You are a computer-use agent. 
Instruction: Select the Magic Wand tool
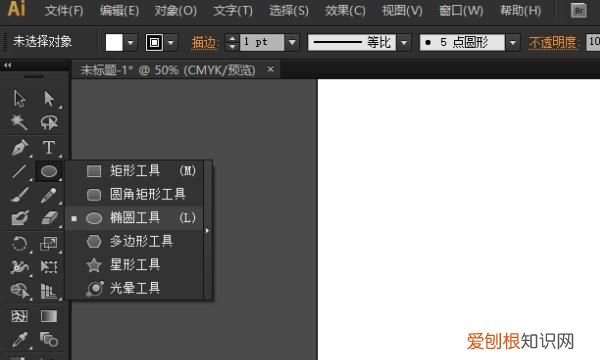point(19,122)
